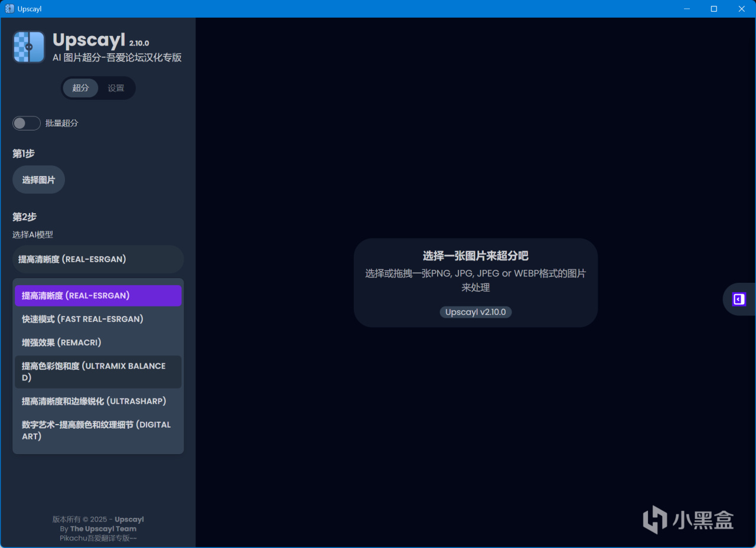Click the 第2步 step label
Viewport: 756px width, 548px height.
25,217
